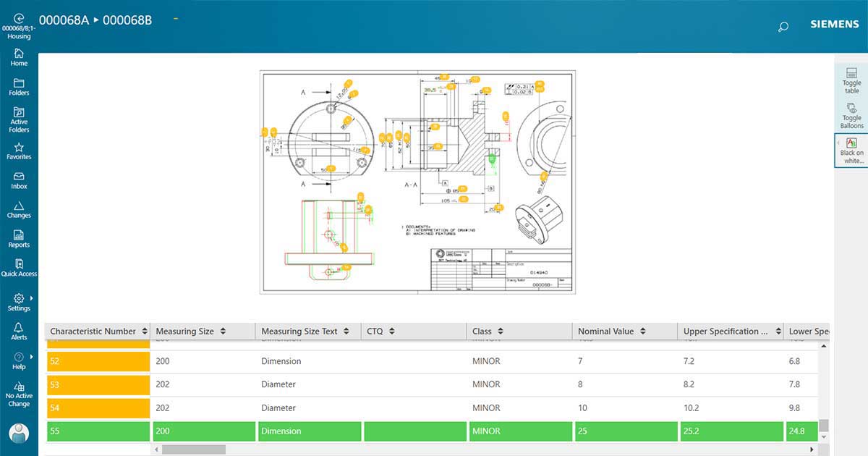Sort by Characteristic Number column
The width and height of the screenshot is (868, 456).
tap(145, 332)
